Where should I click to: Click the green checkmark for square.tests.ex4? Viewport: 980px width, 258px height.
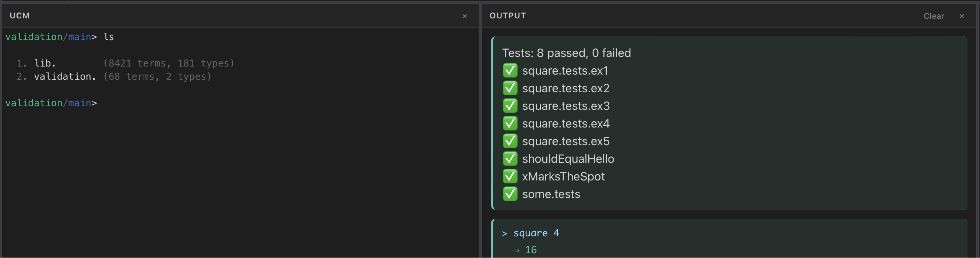click(x=510, y=123)
